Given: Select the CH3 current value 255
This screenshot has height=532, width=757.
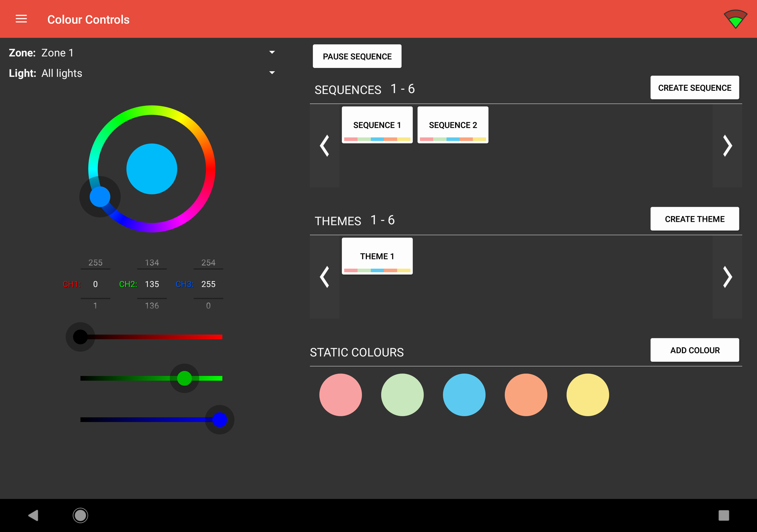Looking at the screenshot, I should click(x=208, y=284).
